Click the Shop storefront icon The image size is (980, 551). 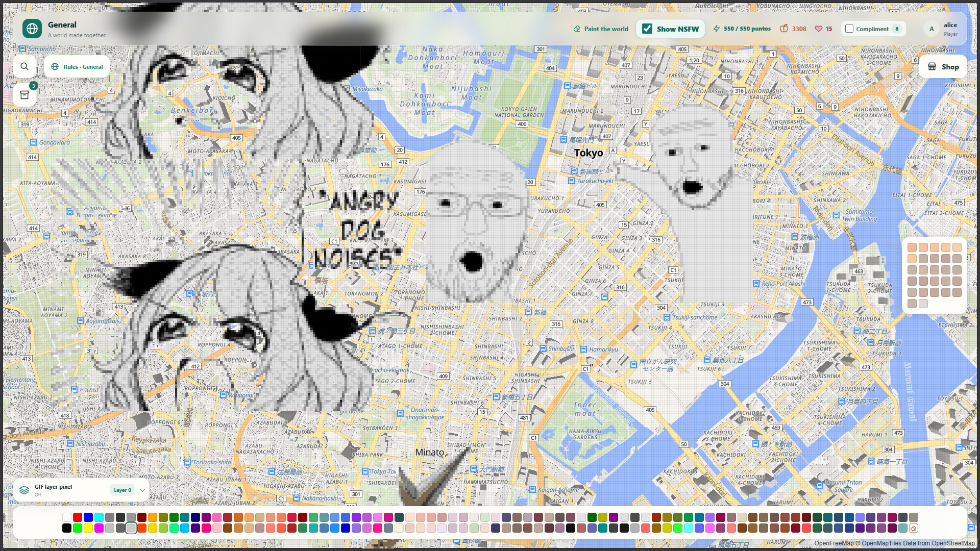pyautogui.click(x=932, y=67)
